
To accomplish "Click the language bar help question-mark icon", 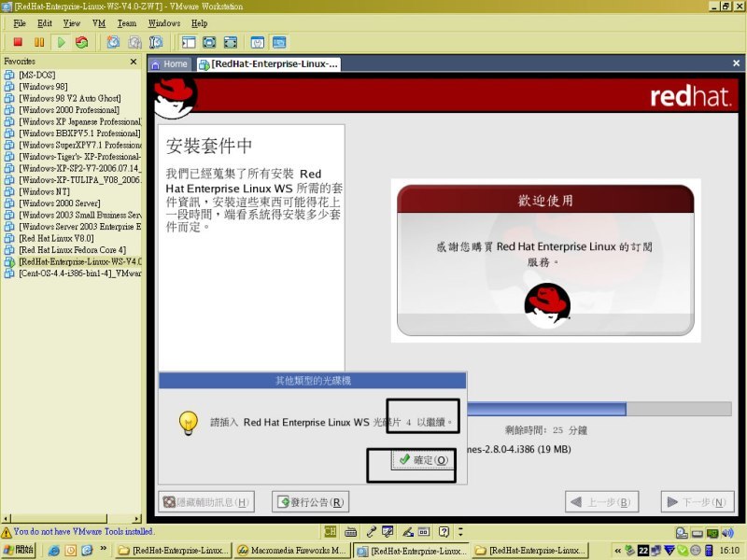I will click(x=444, y=531).
